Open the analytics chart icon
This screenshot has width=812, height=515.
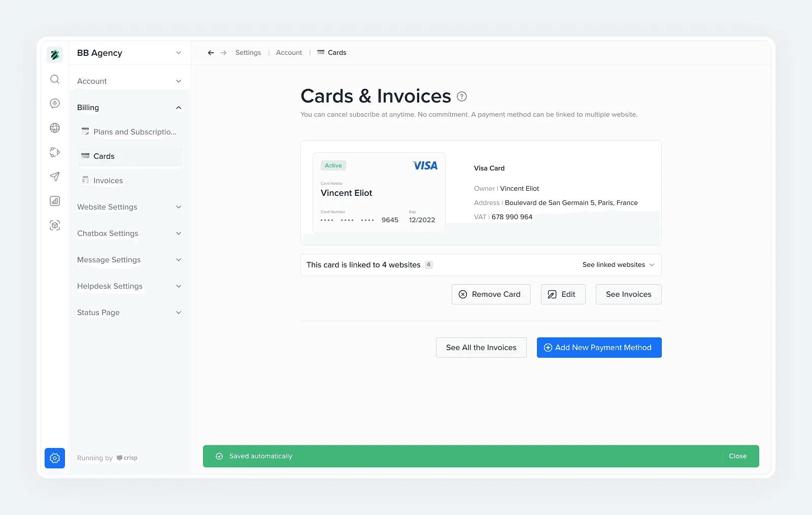55,201
